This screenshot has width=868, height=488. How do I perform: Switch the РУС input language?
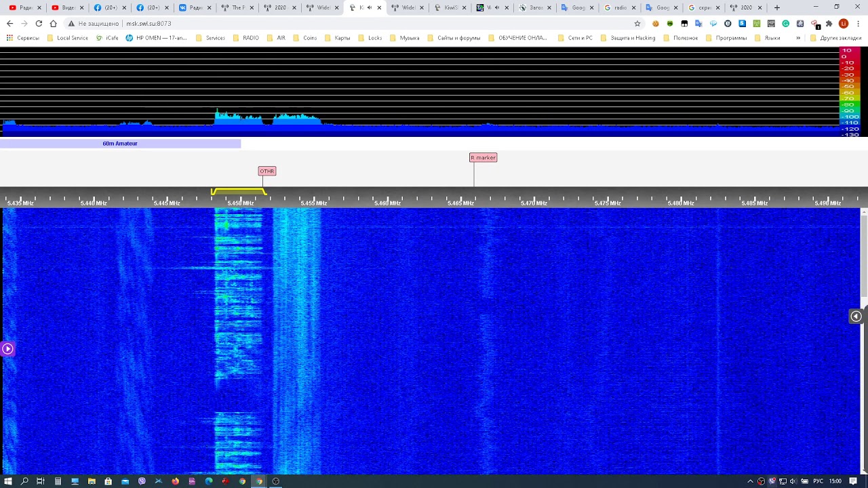(x=818, y=481)
